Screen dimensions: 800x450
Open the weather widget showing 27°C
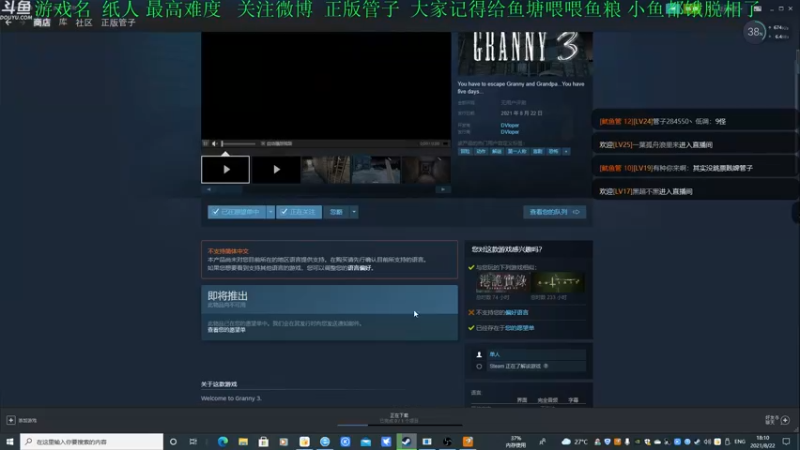pyautogui.click(x=574, y=441)
